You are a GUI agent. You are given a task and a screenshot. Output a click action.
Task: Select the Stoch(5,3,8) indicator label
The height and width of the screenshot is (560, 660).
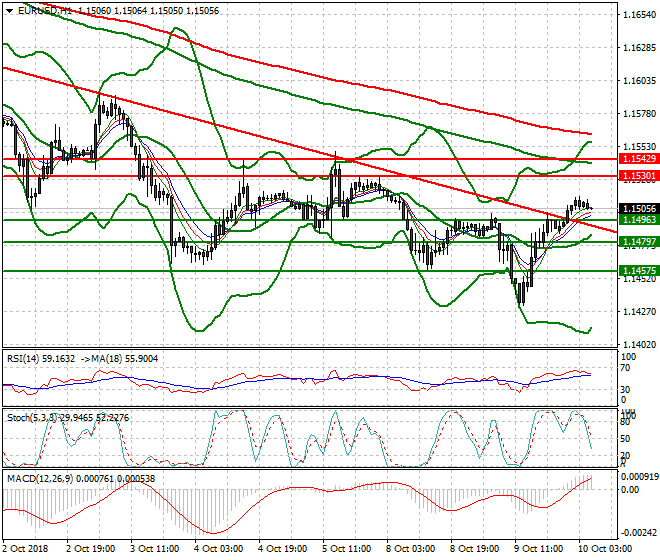coord(33,418)
